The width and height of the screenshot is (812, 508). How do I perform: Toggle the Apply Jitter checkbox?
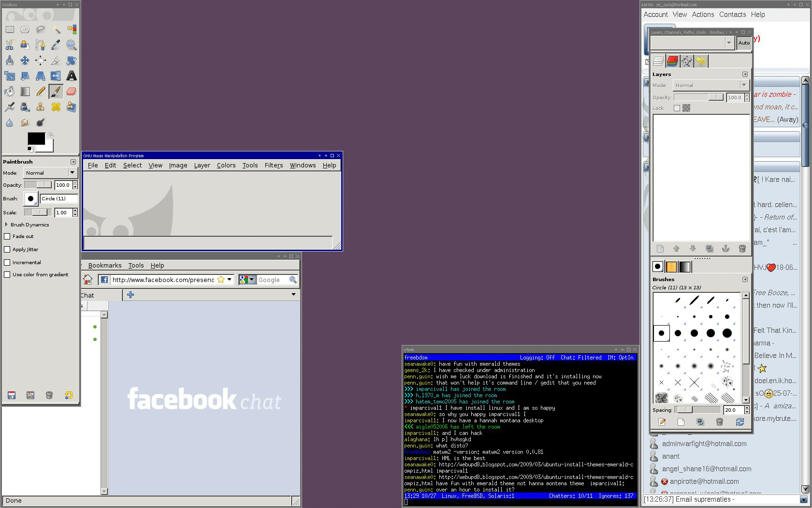(7, 250)
